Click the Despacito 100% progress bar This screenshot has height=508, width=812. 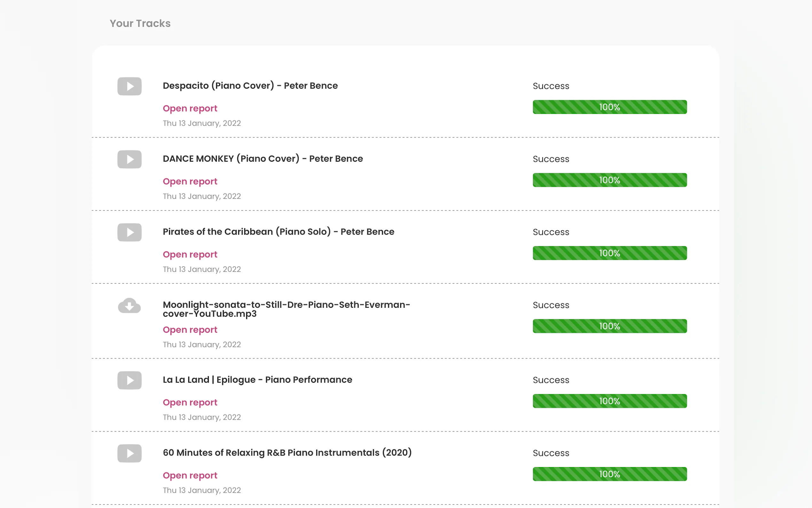tap(610, 107)
